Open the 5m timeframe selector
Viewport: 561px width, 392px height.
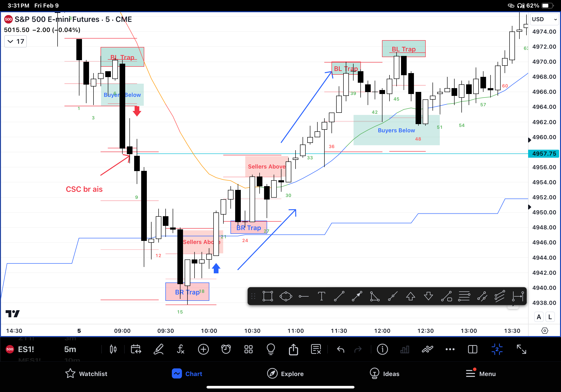click(70, 349)
